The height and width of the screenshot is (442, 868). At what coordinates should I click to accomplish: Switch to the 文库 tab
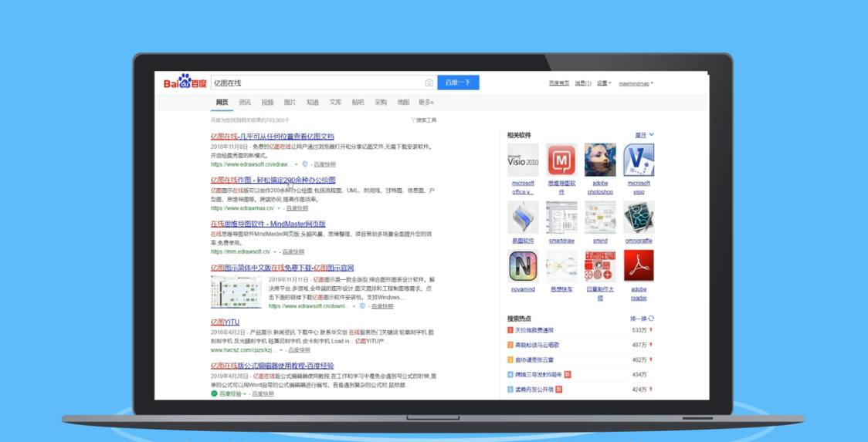pyautogui.click(x=335, y=103)
